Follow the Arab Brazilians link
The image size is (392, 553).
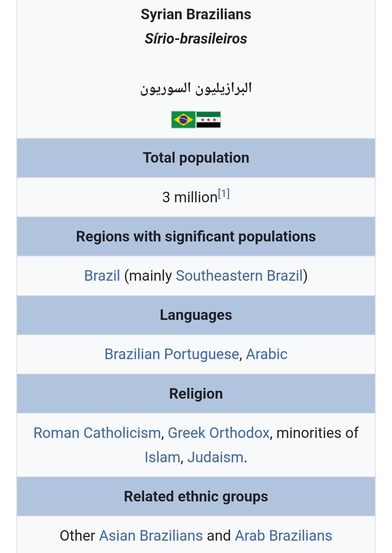pos(283,536)
